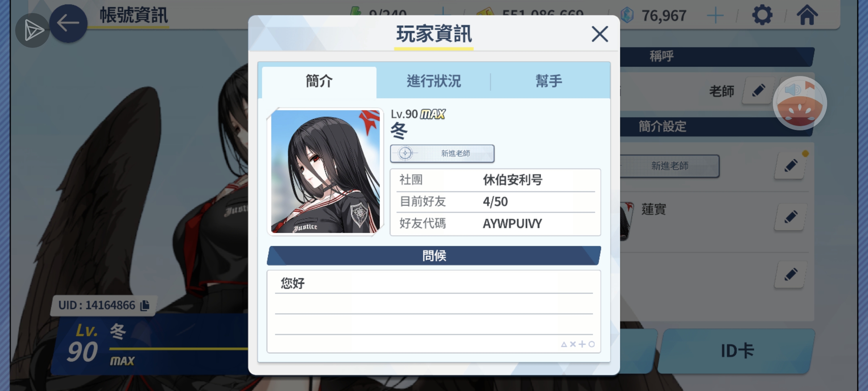Close the 玩家資訊 dialog with X
This screenshot has width=868, height=391.
click(600, 34)
